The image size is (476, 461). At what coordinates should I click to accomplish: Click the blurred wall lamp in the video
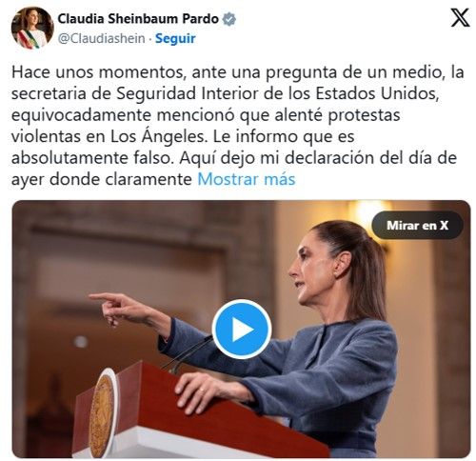369,211
